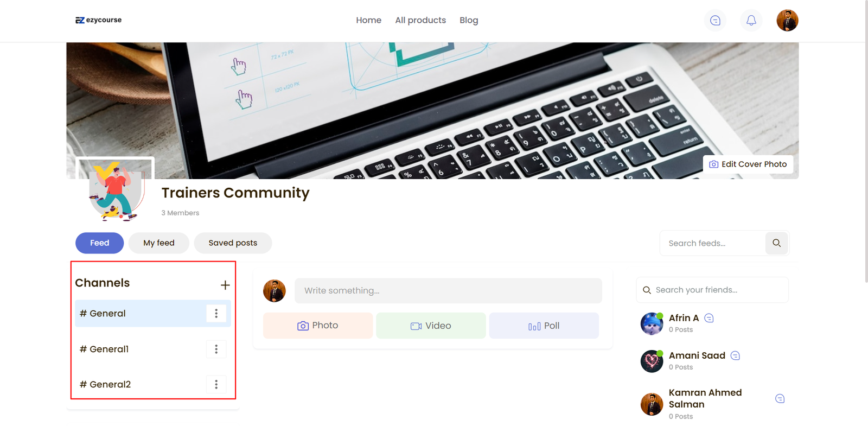868x426 pixels.
Task: Select the Feed tab
Action: pos(99,243)
